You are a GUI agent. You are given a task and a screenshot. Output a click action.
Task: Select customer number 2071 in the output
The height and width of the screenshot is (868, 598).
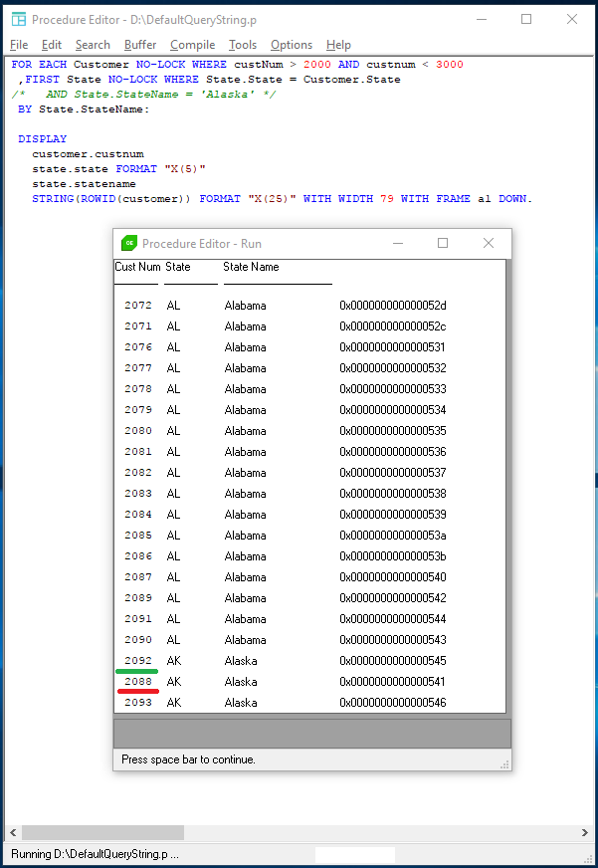point(137,326)
